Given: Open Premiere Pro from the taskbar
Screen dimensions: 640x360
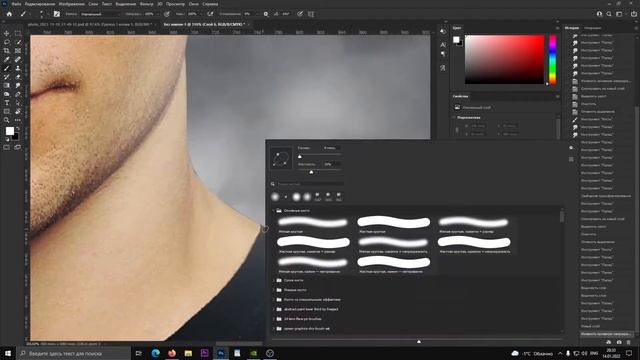Looking at the screenshot, I should [204, 353].
